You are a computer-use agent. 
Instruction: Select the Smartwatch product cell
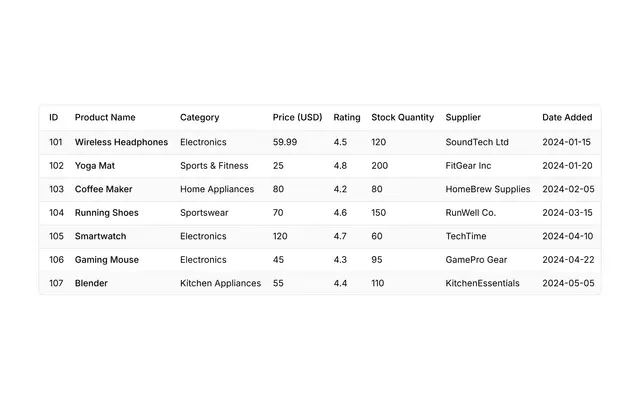click(100, 236)
